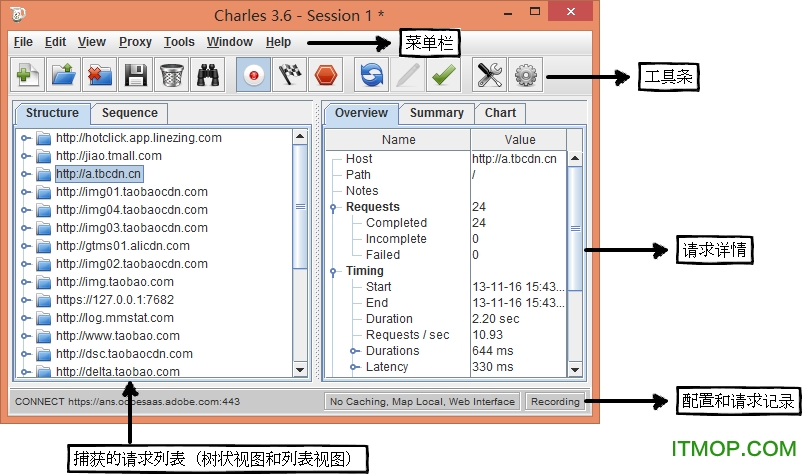Toggle breakpoints with the red hexagon icon
802x474 pixels.
[326, 75]
